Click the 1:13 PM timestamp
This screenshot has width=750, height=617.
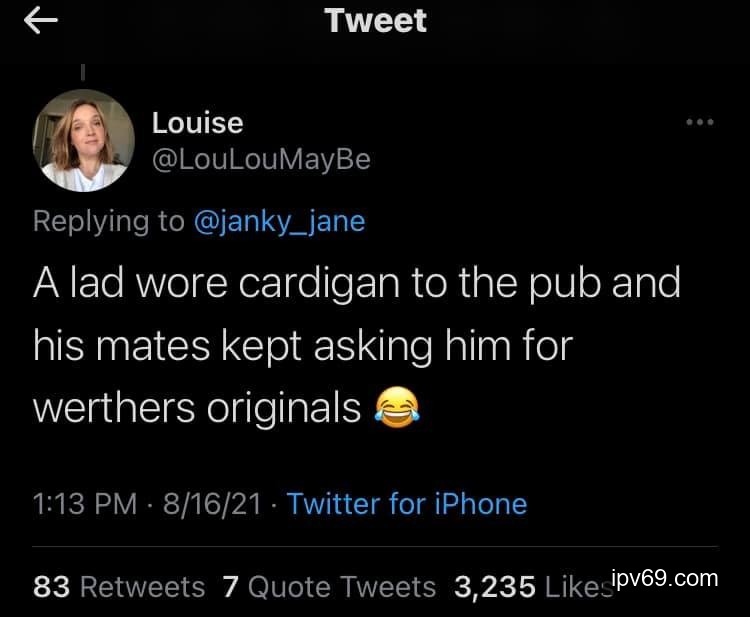click(x=85, y=503)
